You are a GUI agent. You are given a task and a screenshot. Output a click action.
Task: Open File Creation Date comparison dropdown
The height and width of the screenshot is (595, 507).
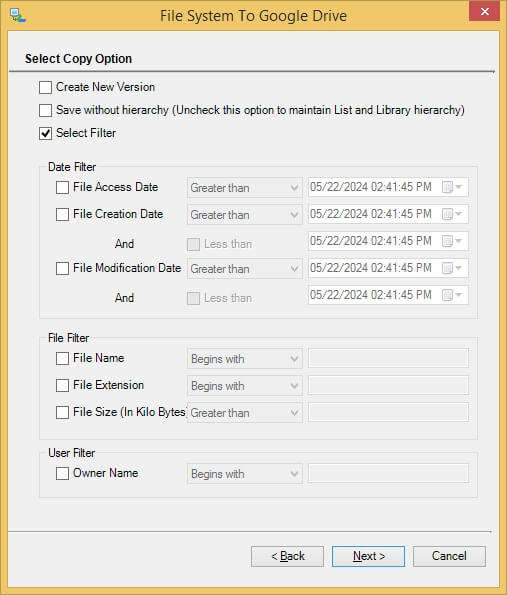coord(245,214)
